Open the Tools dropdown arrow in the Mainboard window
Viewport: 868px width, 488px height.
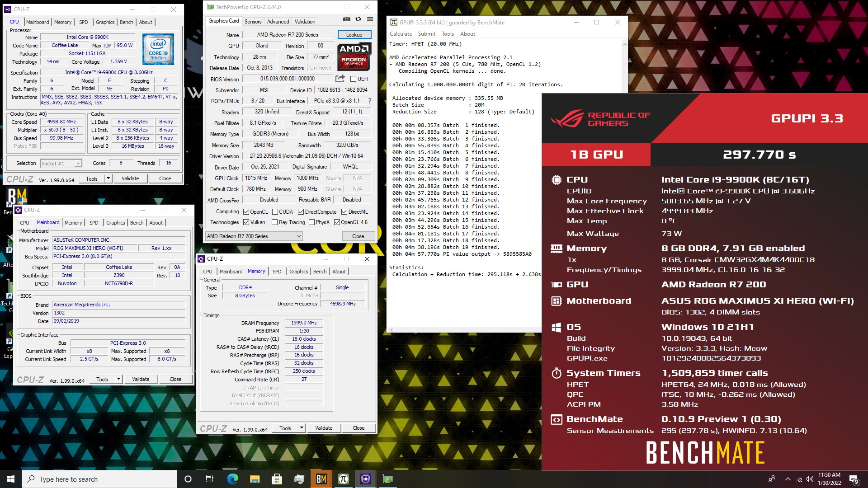coord(118,379)
